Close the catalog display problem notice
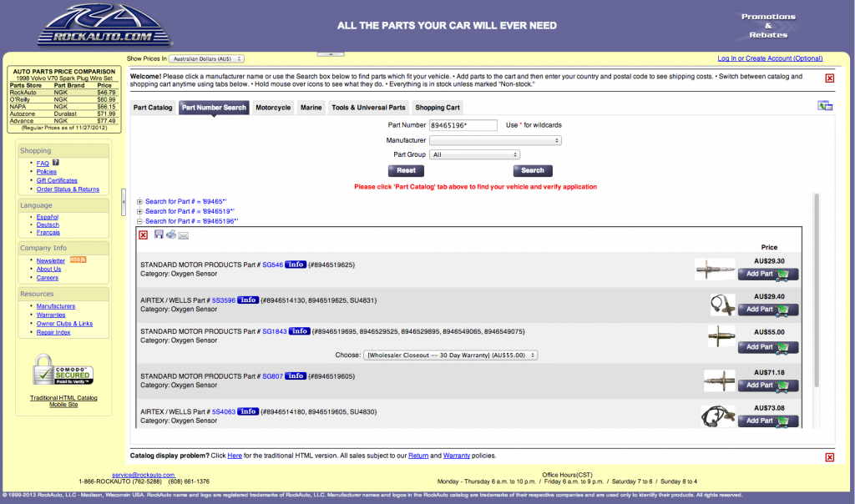This screenshot has width=855, height=504. [829, 457]
